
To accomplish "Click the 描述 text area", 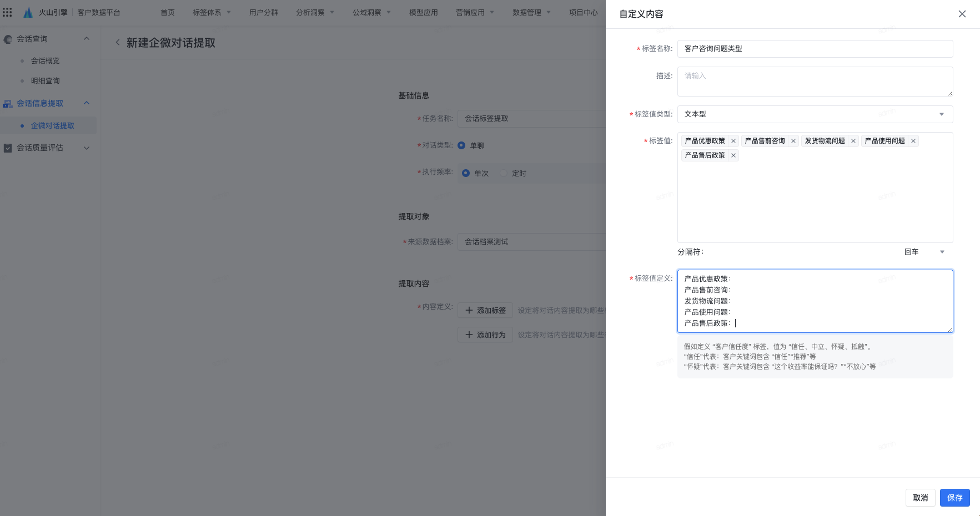I will (815, 82).
